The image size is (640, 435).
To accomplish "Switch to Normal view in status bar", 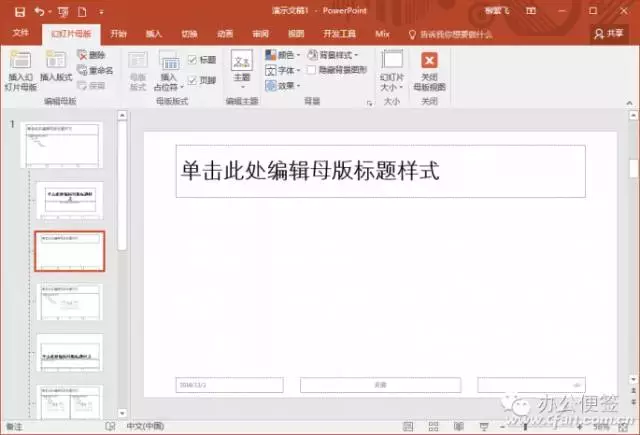I will pyautogui.click(x=408, y=427).
